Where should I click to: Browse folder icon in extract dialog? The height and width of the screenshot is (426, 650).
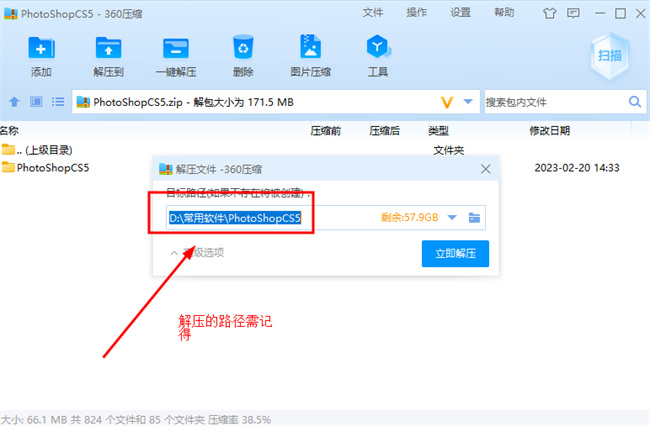tap(476, 217)
